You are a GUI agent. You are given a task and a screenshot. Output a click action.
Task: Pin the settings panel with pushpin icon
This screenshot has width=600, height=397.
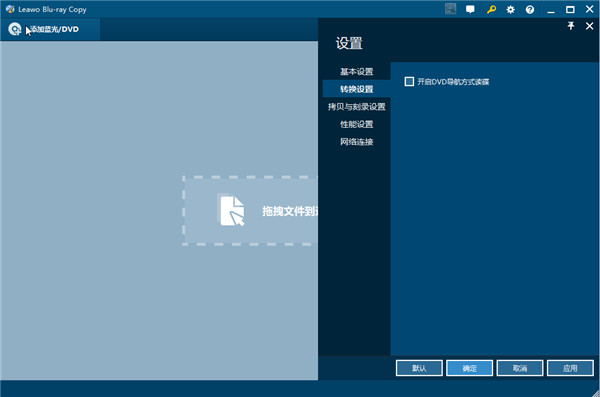[571, 26]
